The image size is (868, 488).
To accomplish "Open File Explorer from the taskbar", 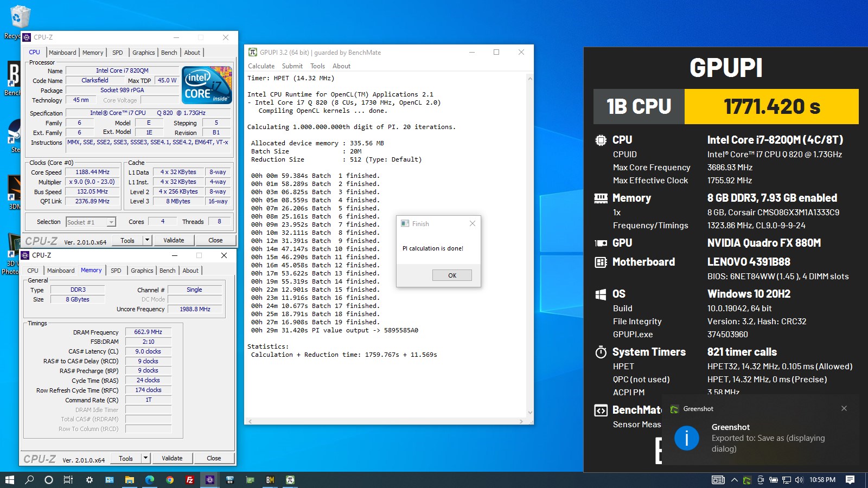I will click(x=130, y=480).
